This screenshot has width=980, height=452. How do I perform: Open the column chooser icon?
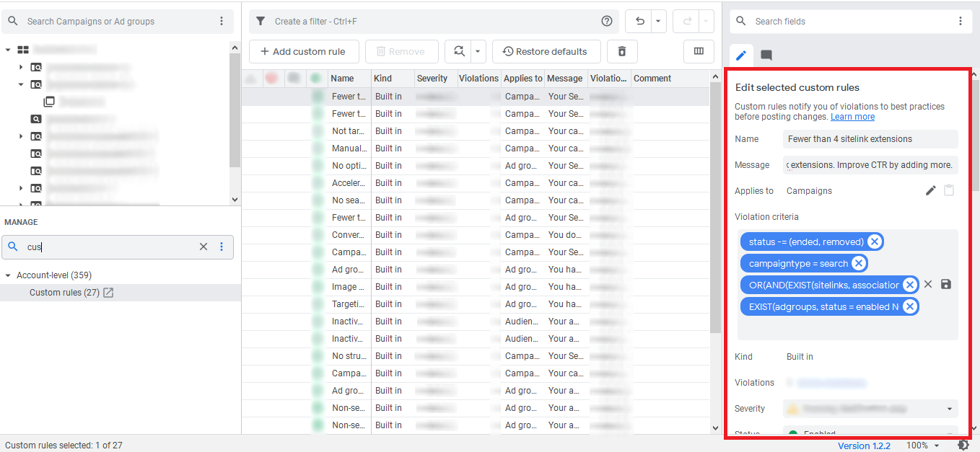pyautogui.click(x=699, y=52)
